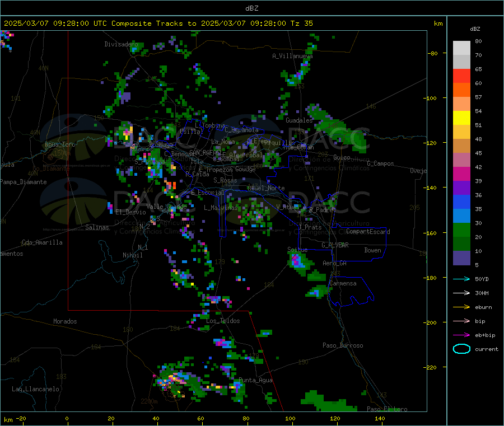Image resolution: width=504 pixels, height=426 pixels.
Task: Click the 'L_Malvinas' map label
Action: [221, 208]
